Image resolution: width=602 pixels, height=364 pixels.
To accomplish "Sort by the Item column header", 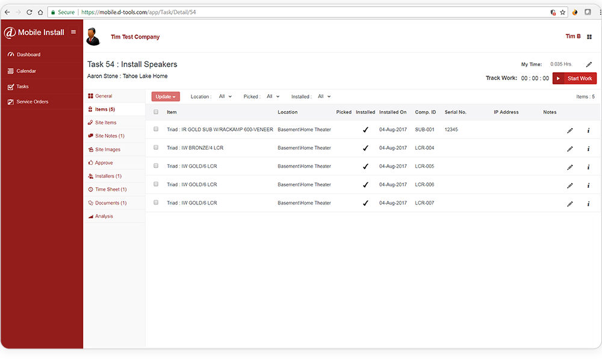I will (x=172, y=112).
